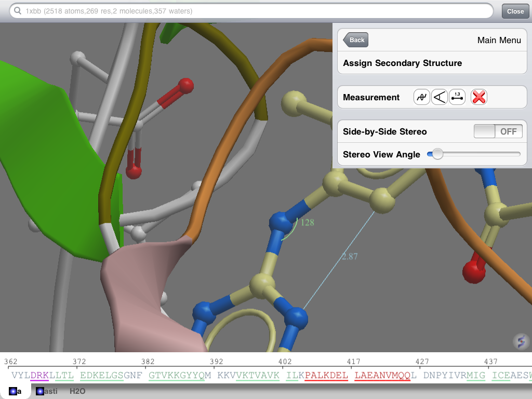The image size is (532, 399).
Task: Click the 2.87 distance label in the viewport
Action: 350,255
